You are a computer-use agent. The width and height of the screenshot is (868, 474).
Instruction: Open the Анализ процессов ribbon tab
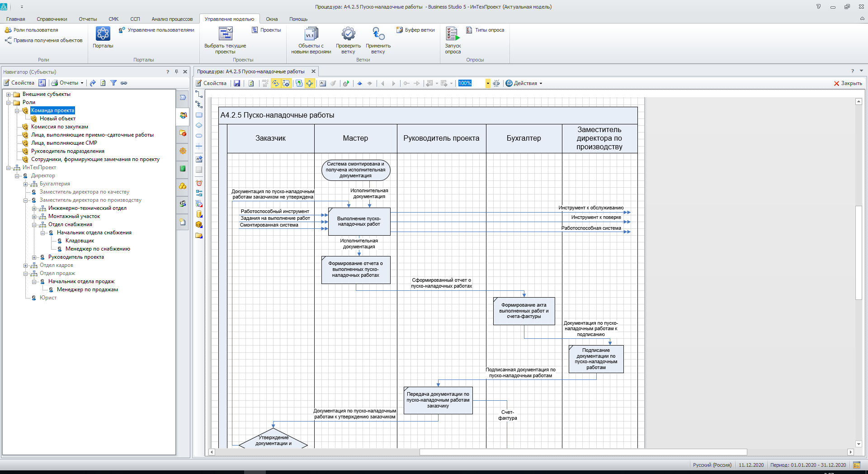[172, 19]
